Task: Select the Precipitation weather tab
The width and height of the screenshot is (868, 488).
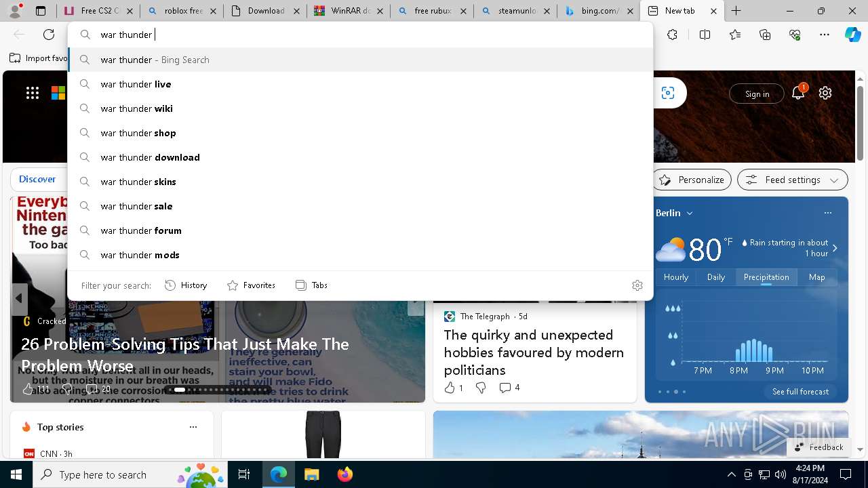Action: pos(766,277)
